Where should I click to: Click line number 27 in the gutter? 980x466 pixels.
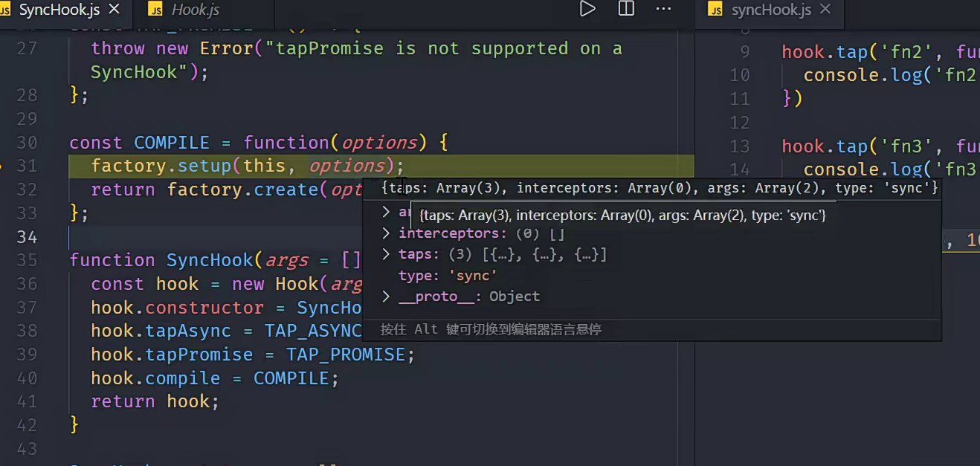click(27, 48)
